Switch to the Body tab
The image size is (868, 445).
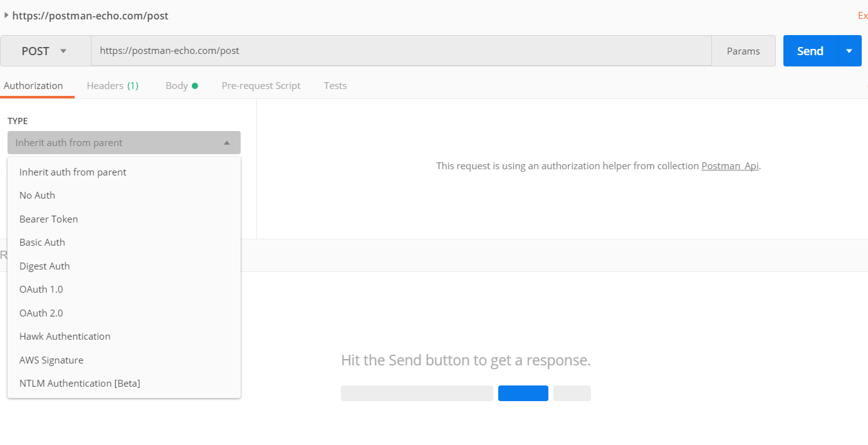pyautogui.click(x=177, y=85)
